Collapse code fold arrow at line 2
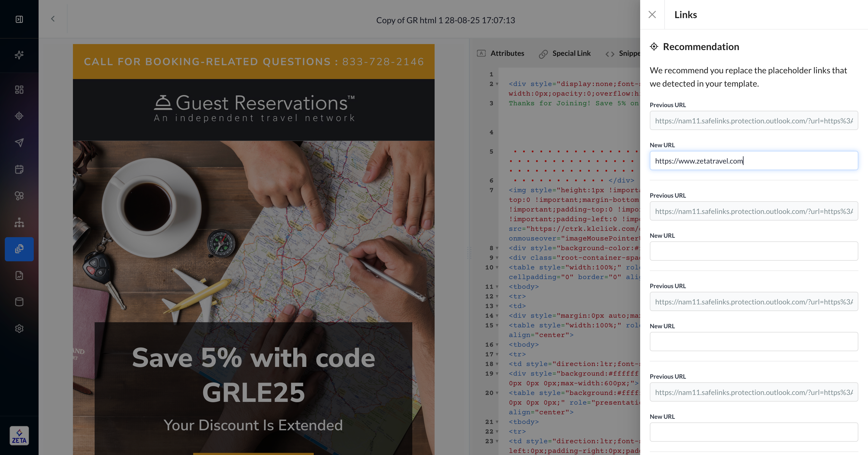868x455 pixels. tap(497, 84)
